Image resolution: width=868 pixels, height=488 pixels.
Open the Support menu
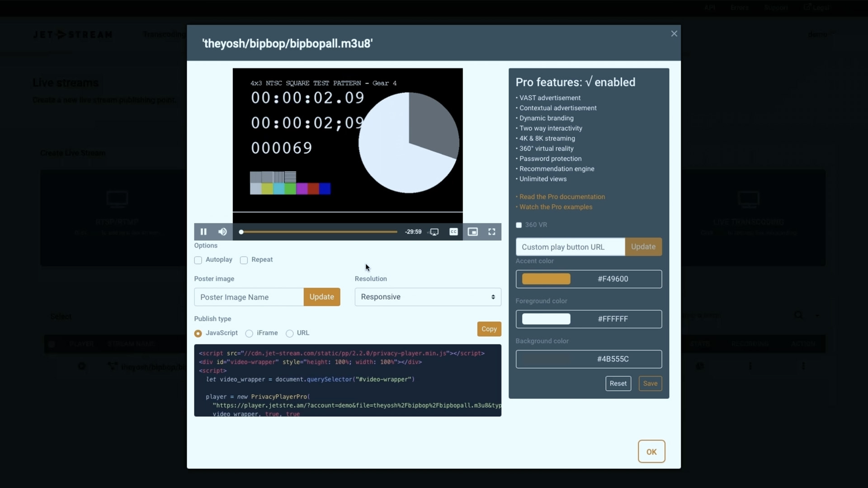776,7
